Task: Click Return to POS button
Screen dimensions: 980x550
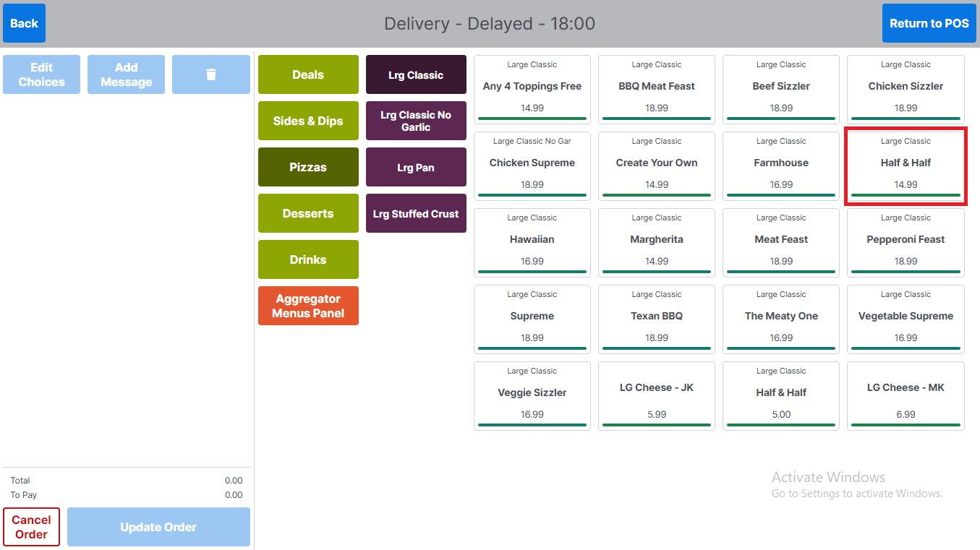Action: coord(929,23)
